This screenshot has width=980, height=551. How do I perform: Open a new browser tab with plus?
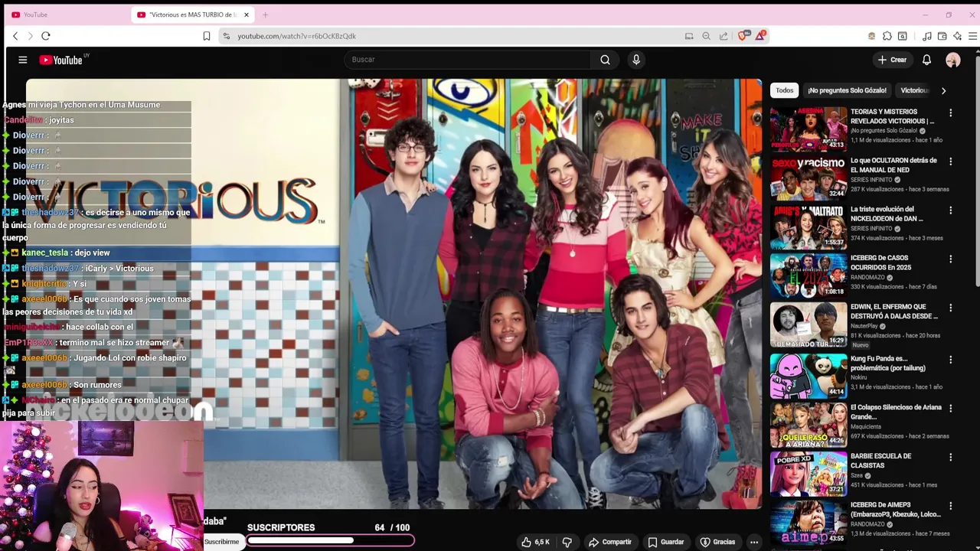[x=266, y=15]
